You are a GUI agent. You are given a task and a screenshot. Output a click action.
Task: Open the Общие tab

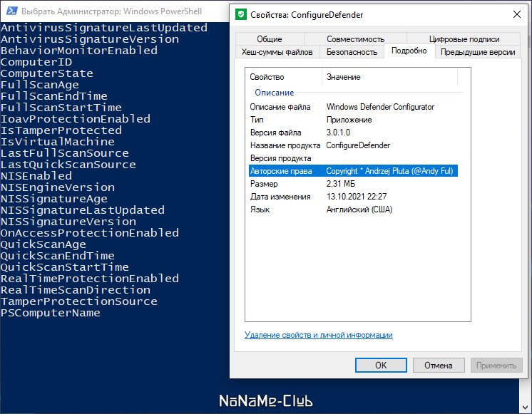click(x=270, y=39)
